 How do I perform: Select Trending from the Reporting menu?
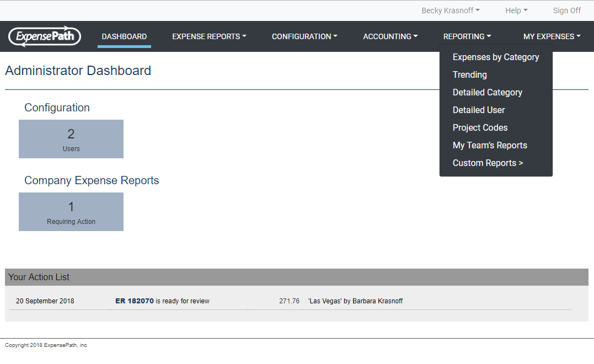tap(469, 74)
